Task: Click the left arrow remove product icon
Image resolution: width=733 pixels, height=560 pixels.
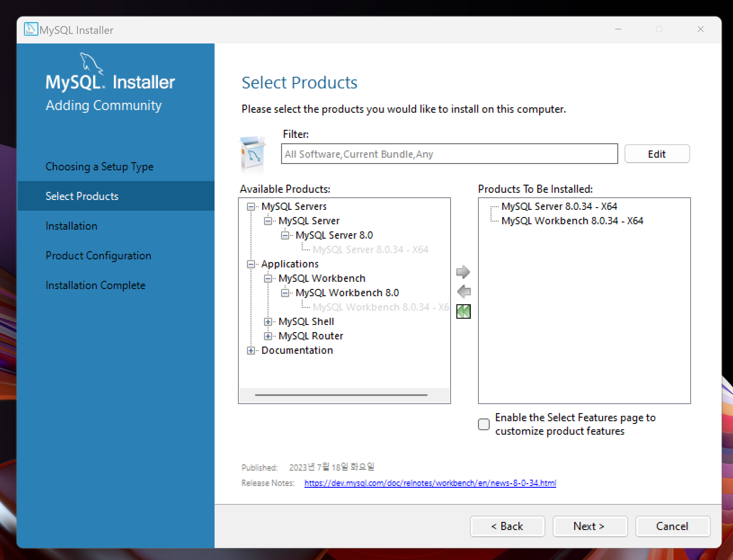Action: click(464, 292)
